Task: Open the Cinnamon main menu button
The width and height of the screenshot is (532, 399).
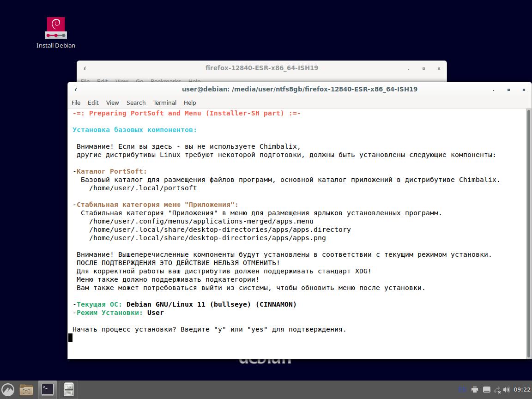Action: 8,390
